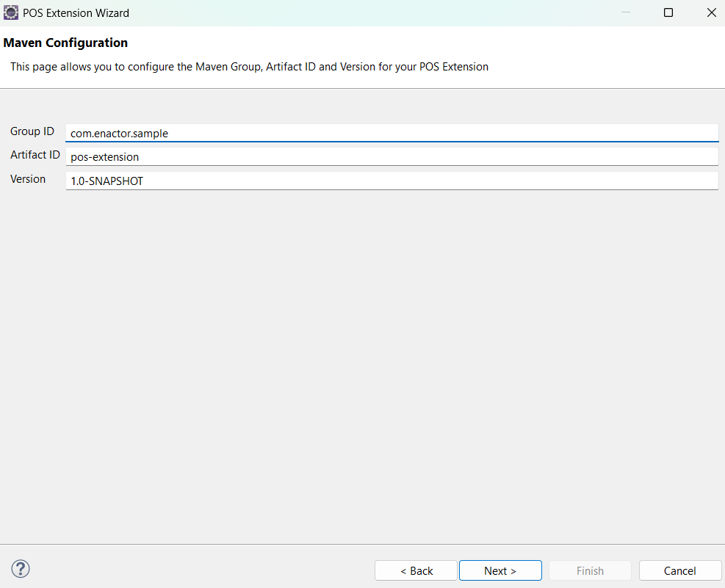Select the circled question mark for context help

coord(20,568)
